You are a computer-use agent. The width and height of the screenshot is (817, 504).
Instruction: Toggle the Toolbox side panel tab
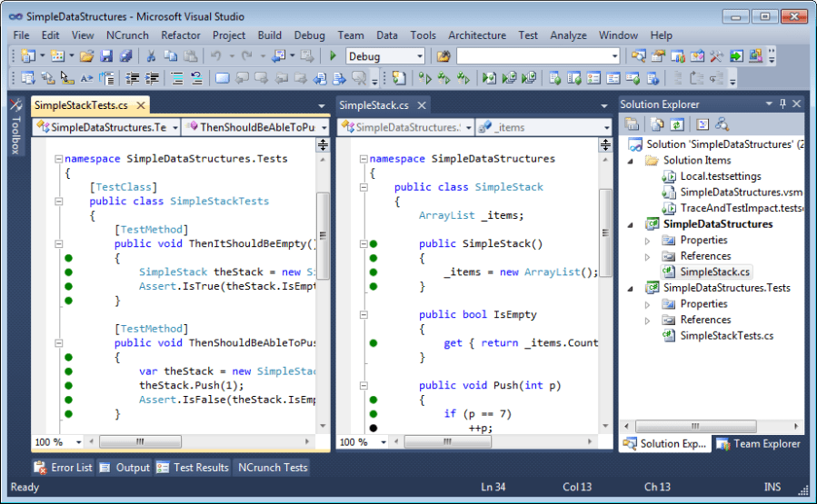pyautogui.click(x=15, y=126)
